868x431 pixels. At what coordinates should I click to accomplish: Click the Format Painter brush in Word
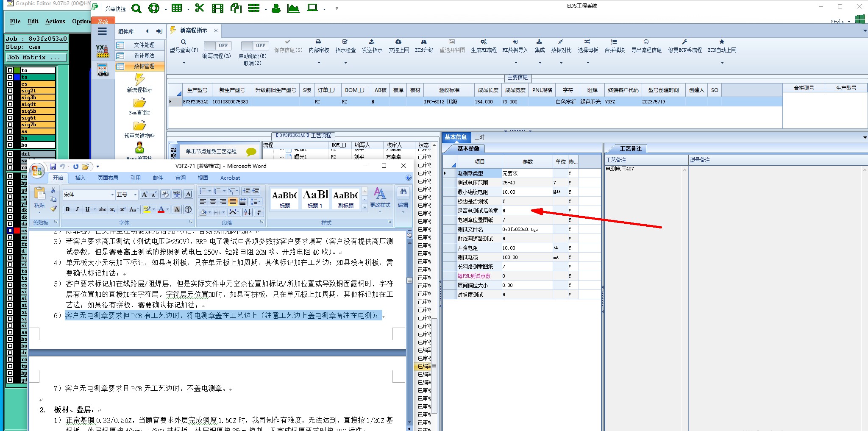53,208
